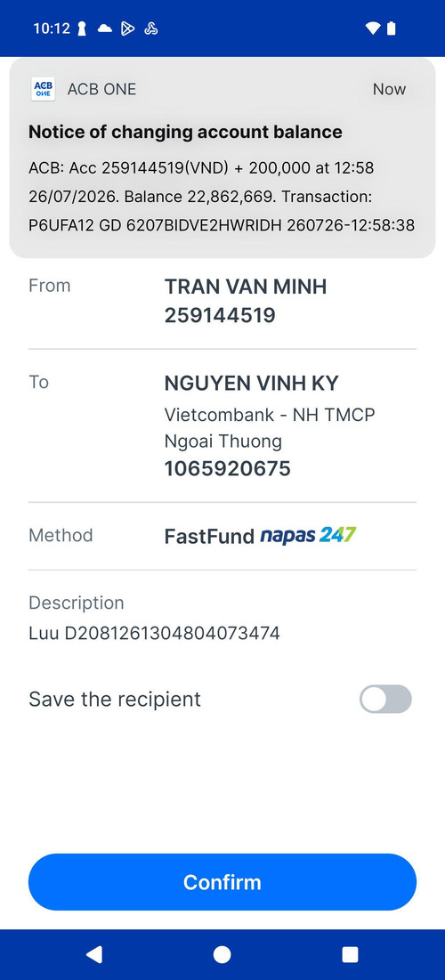Enable the Save the recipient switch
This screenshot has width=445, height=980.
click(385, 699)
